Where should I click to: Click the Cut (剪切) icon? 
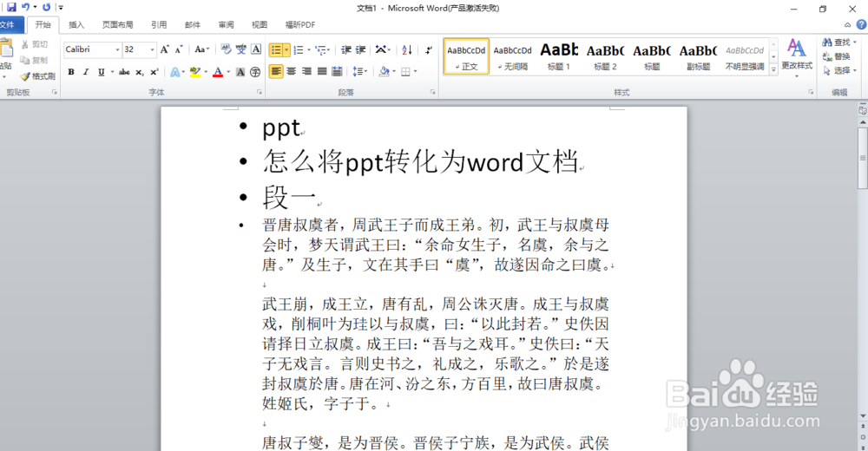(35, 44)
